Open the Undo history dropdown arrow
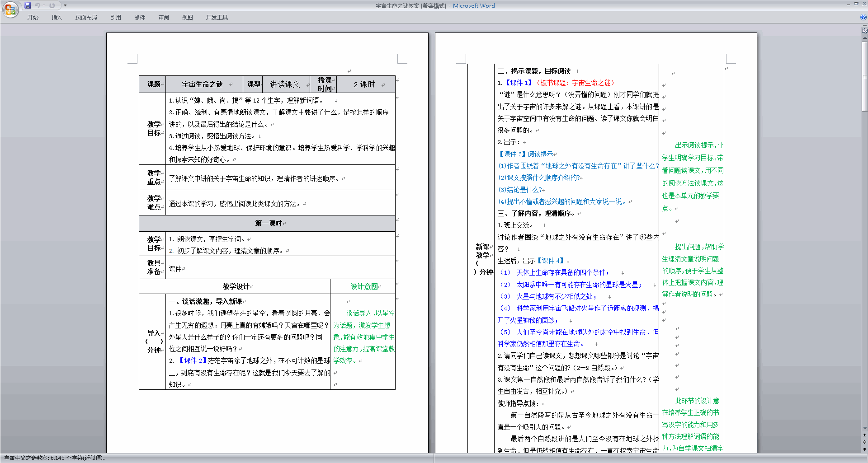 [x=44, y=5]
